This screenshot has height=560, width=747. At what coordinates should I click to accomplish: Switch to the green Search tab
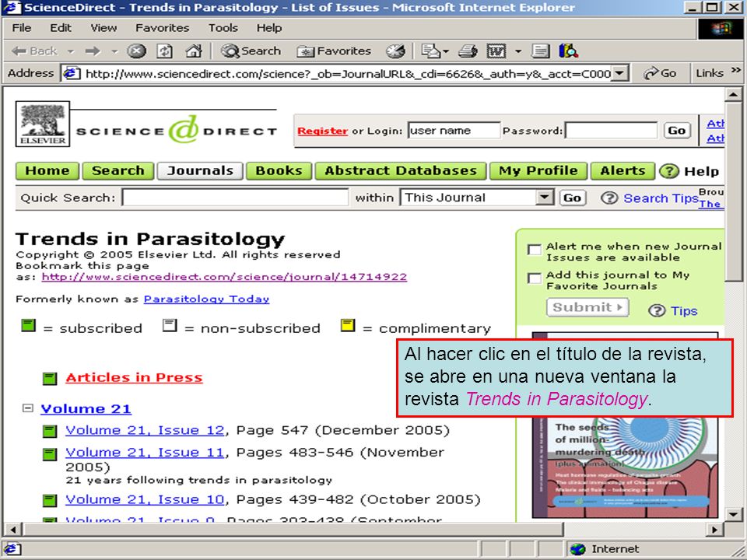tap(117, 171)
